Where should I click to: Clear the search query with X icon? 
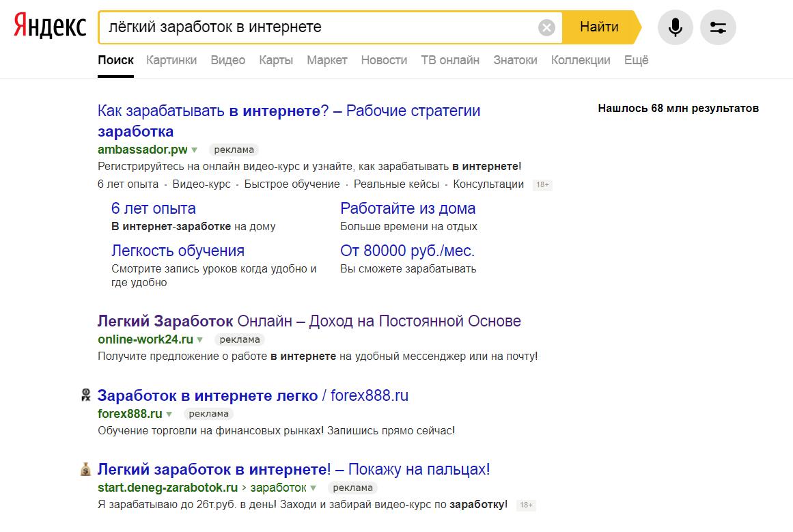(x=546, y=27)
